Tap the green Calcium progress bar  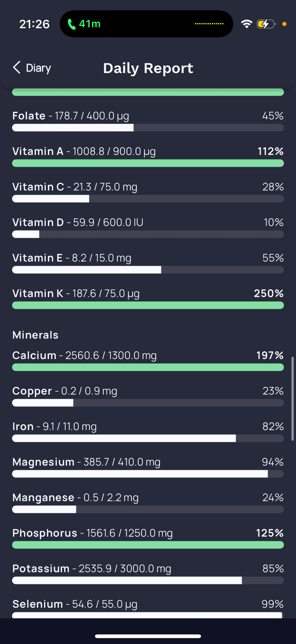[x=148, y=367]
